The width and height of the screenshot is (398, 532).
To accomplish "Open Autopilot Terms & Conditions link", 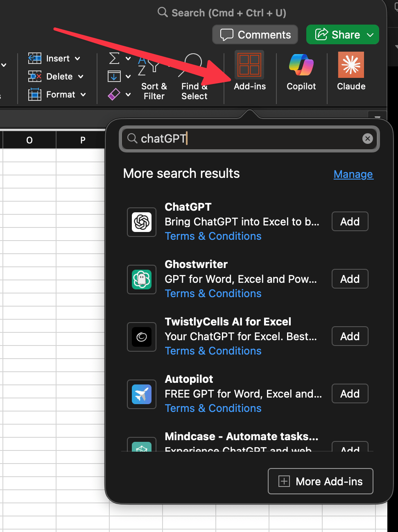I will pos(213,408).
